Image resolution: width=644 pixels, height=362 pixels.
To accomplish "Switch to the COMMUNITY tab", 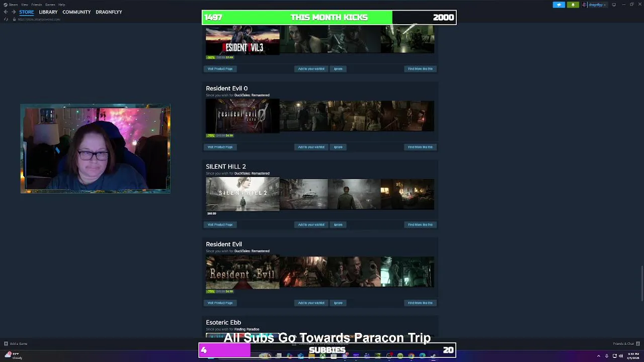I will coord(76,12).
